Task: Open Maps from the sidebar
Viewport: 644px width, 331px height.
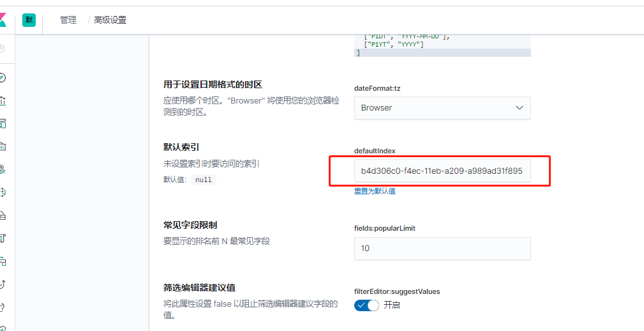Action: [3, 169]
